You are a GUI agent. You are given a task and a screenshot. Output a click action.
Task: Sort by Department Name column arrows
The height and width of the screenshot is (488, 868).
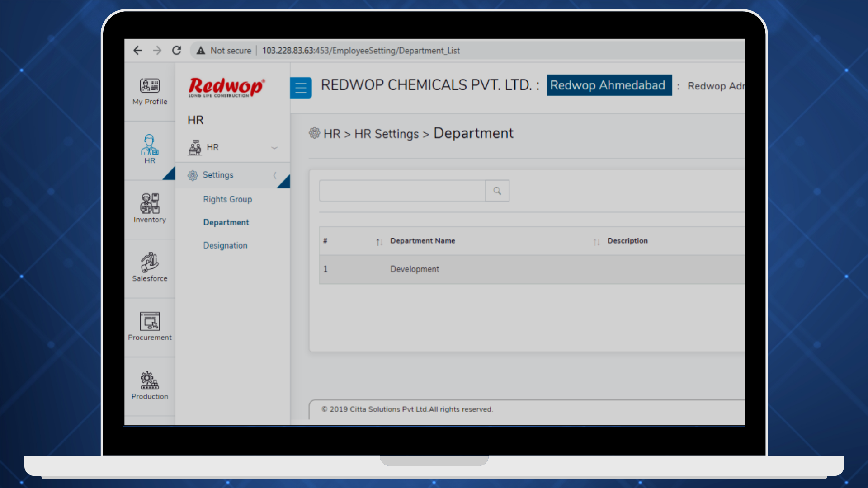point(597,242)
